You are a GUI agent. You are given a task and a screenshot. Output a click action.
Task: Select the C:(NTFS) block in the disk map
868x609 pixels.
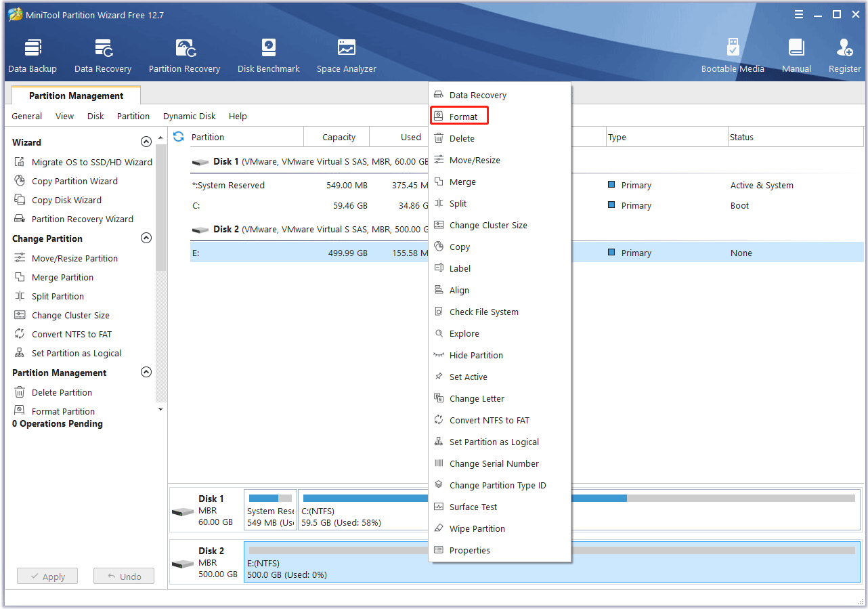[579, 510]
